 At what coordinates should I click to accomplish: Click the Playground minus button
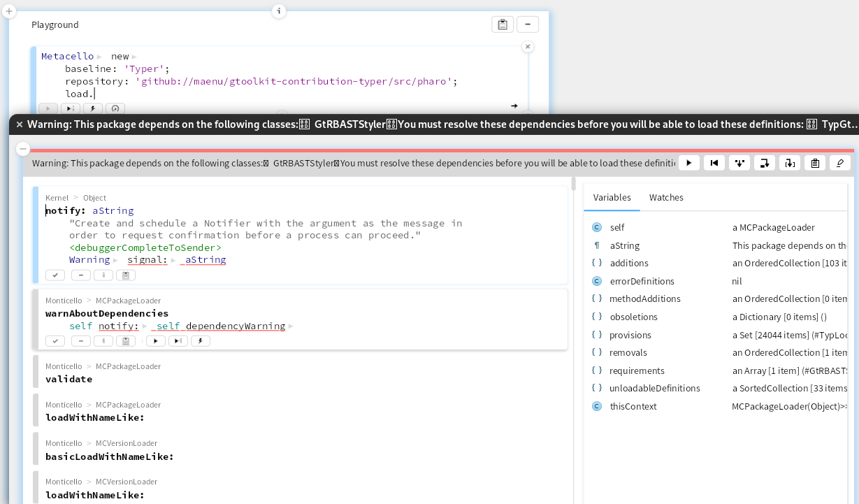pyautogui.click(x=528, y=24)
